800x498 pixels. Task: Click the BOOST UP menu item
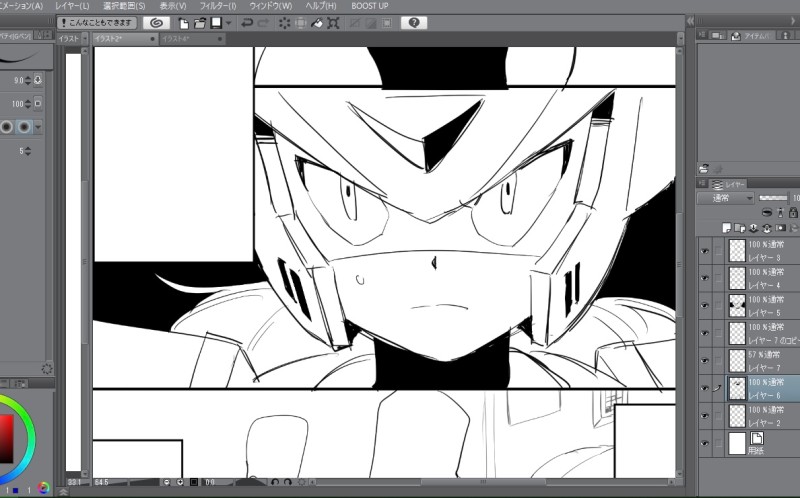370,6
